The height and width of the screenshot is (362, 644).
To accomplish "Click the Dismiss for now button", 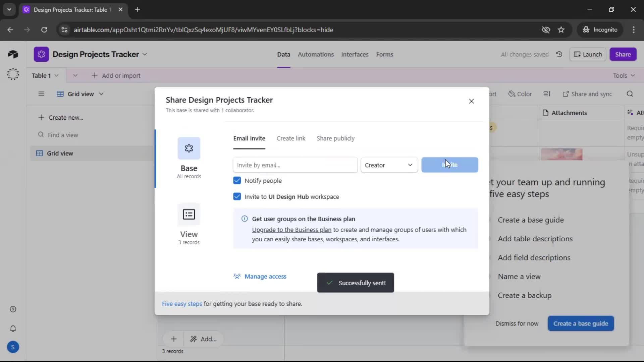I will pos(517,323).
